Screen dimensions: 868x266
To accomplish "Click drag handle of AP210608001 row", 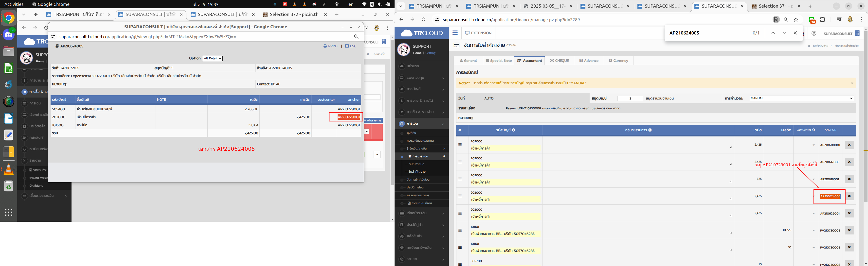I will tap(460, 145).
